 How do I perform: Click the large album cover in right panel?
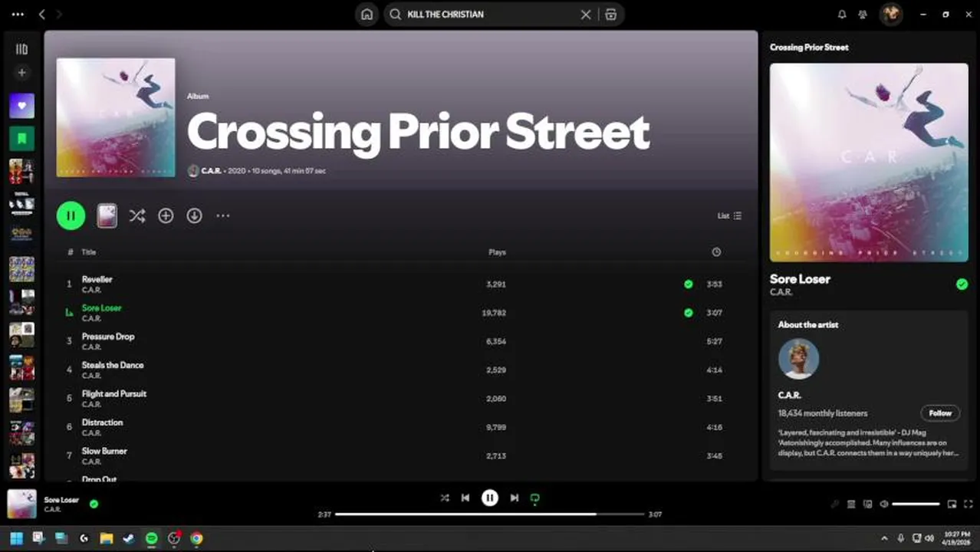[x=869, y=163]
